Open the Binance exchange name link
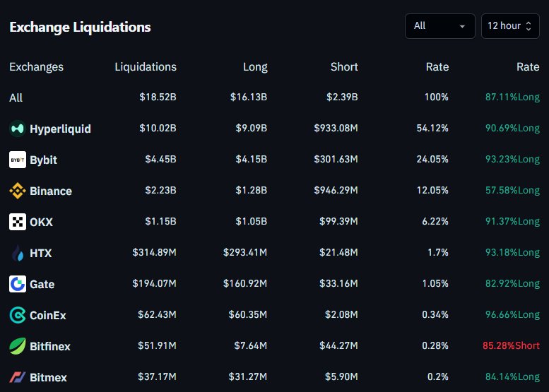 coord(51,191)
